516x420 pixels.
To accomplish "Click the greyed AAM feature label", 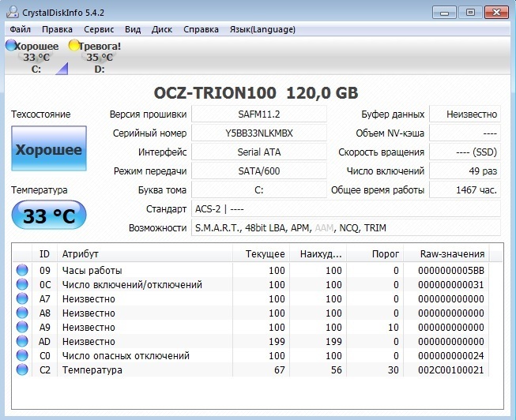I will click(x=325, y=228).
